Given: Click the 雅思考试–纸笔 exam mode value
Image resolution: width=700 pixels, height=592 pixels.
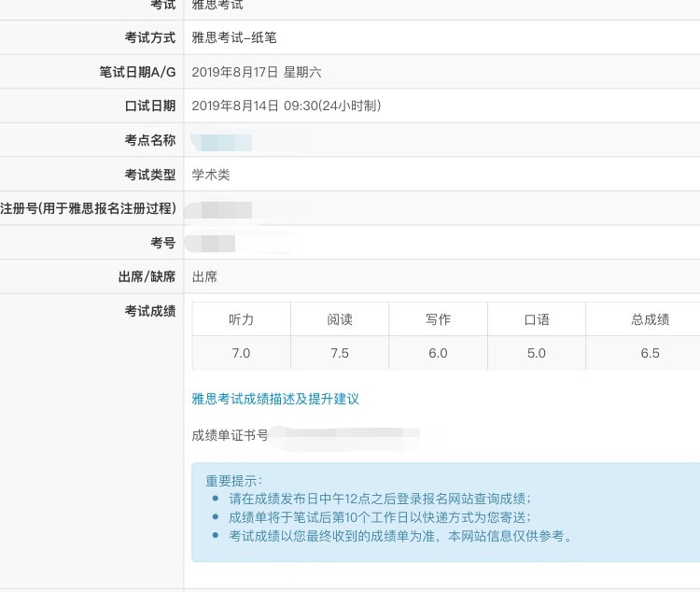Looking at the screenshot, I should [234, 37].
